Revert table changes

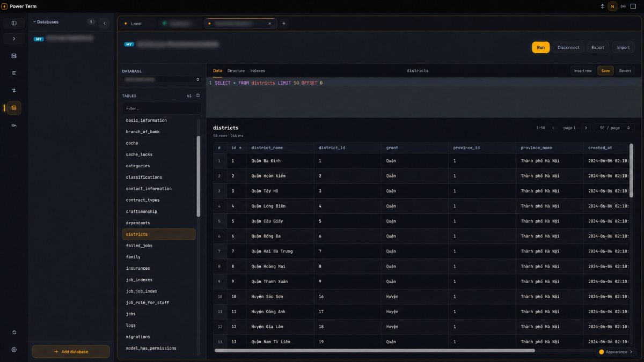pyautogui.click(x=625, y=71)
